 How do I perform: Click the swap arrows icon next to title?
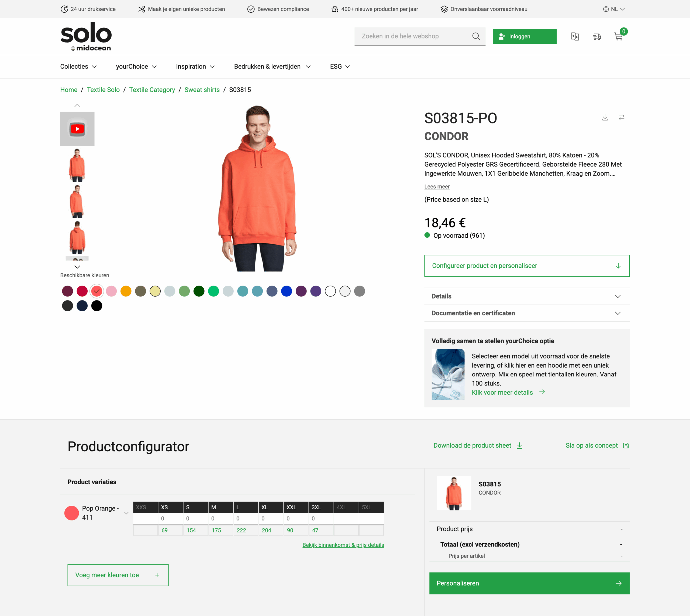coord(621,117)
